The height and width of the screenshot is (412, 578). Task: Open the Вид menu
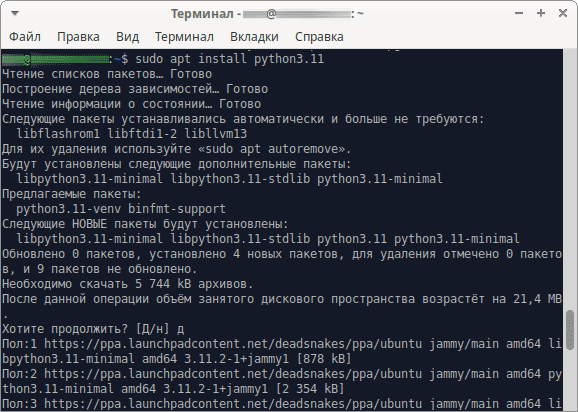click(127, 37)
